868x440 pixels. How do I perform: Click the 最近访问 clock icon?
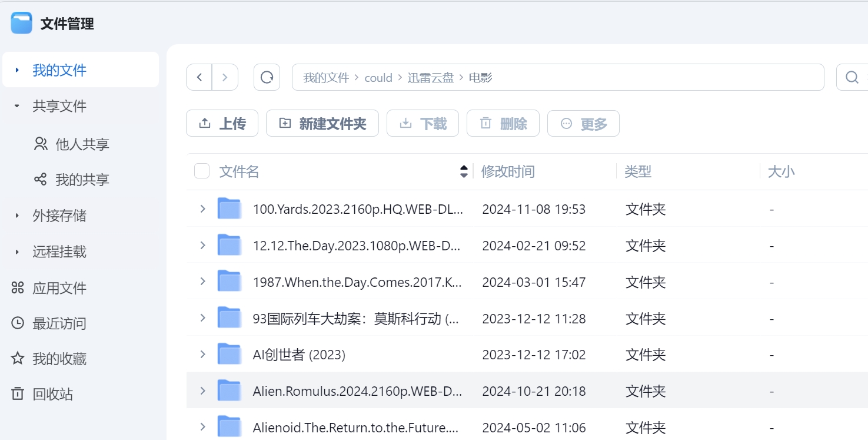tap(18, 323)
